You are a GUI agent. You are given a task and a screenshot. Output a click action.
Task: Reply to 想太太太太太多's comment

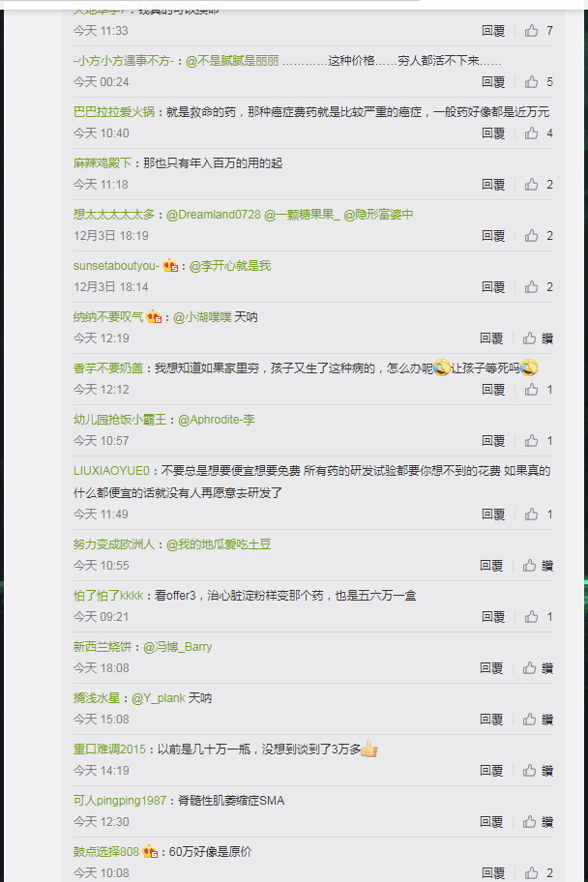click(x=493, y=236)
